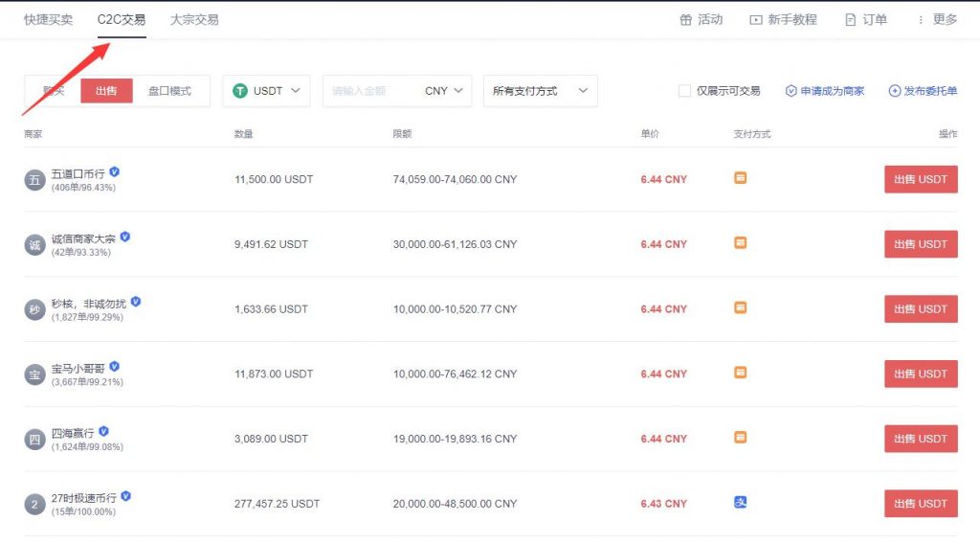Click verified badge next to 宝马小哥哥
The width and height of the screenshot is (980, 544).
coord(115,367)
